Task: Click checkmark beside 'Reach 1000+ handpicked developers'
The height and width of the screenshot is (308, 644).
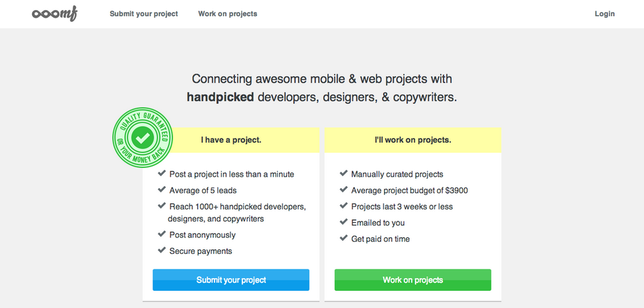Action: [x=162, y=206]
